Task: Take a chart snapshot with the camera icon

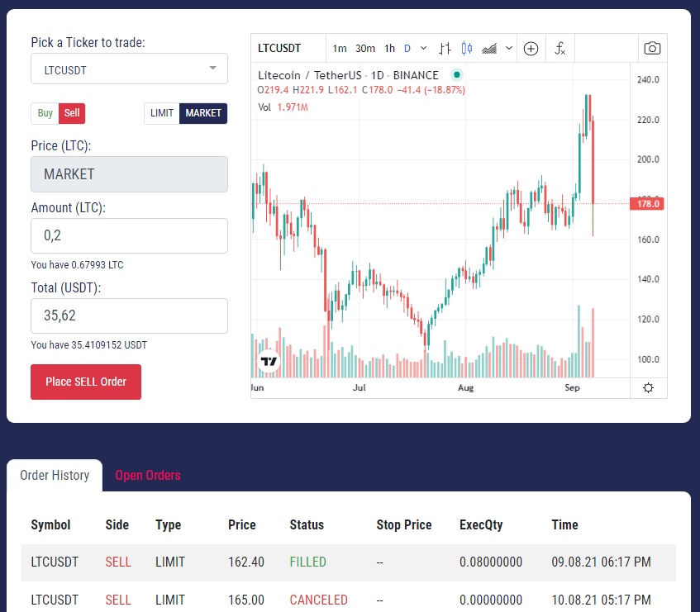Action: pos(652,48)
